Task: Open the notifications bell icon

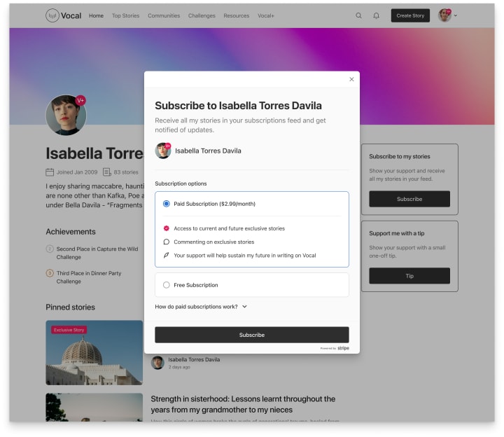Action: tap(376, 15)
